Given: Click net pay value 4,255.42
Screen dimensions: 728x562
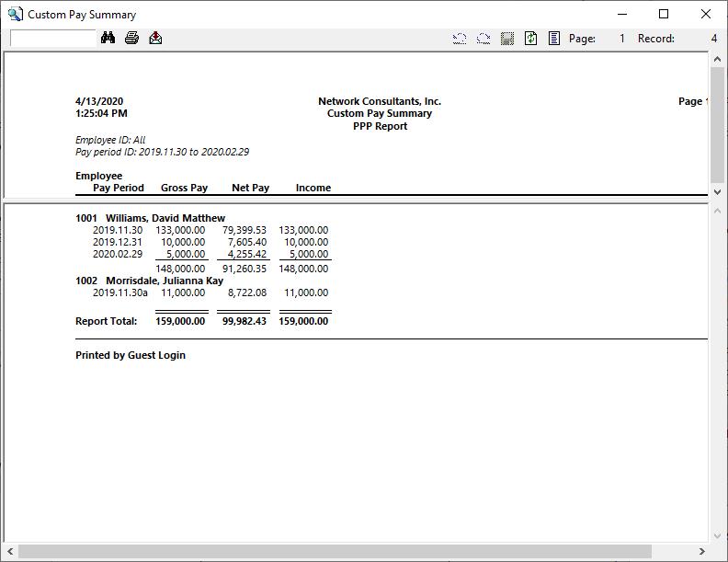Looking at the screenshot, I should (247, 255).
